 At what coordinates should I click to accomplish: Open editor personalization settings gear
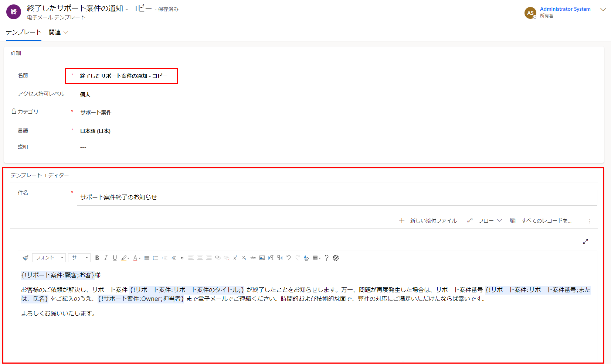pos(336,258)
